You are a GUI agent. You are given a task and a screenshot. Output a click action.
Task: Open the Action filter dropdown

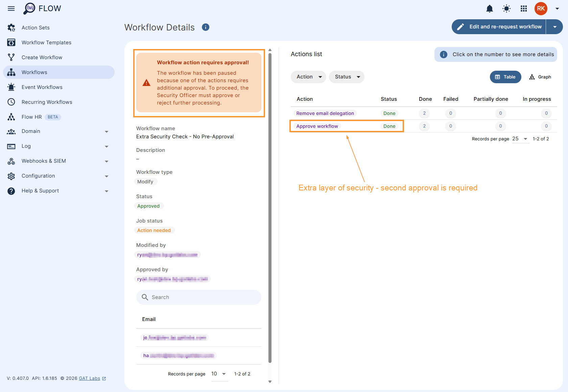pos(308,77)
